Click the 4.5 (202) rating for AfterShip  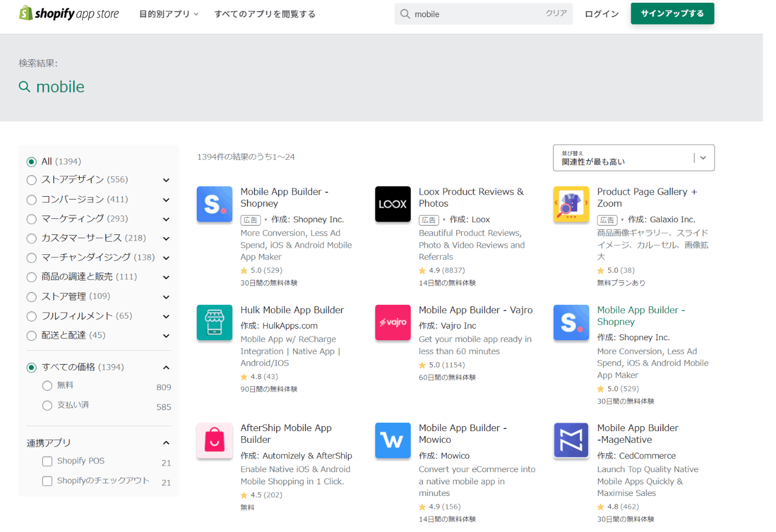(x=261, y=495)
